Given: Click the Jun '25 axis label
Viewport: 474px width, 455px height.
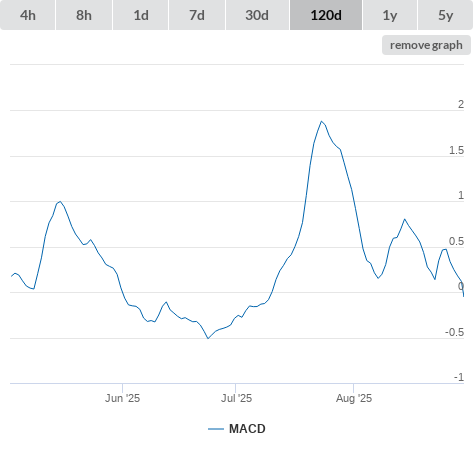Looking at the screenshot, I should (122, 398).
